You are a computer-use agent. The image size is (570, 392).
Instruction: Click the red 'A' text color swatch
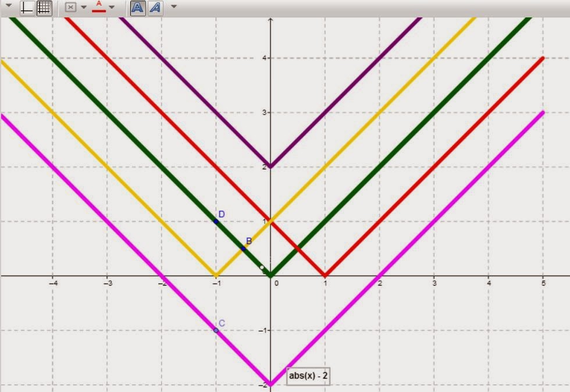tap(99, 8)
